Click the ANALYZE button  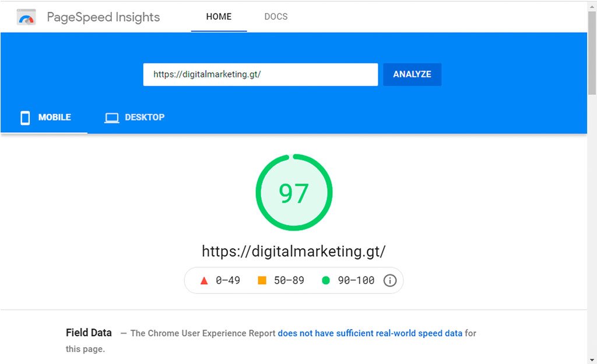(x=412, y=75)
